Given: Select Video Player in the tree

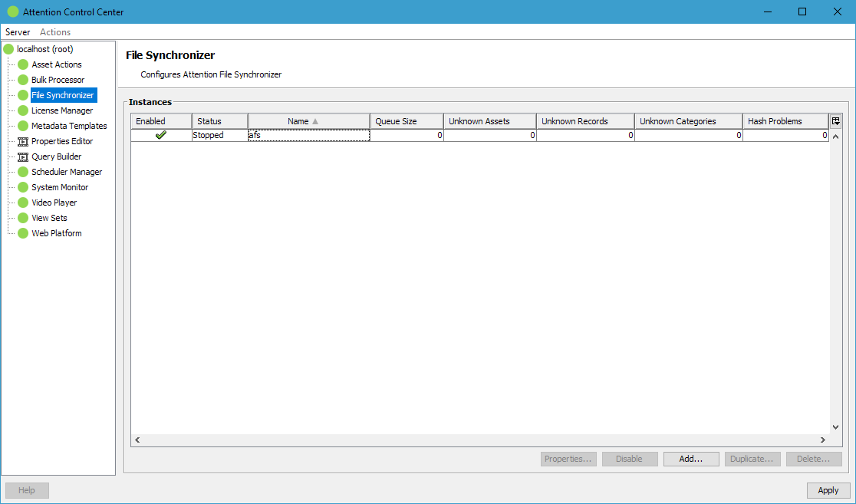Looking at the screenshot, I should (x=54, y=202).
